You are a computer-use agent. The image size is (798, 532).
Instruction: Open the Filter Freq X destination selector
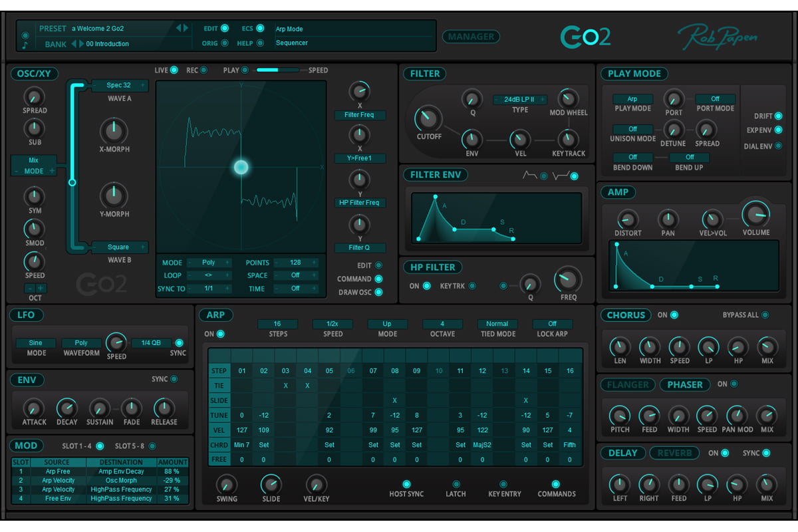coord(360,115)
